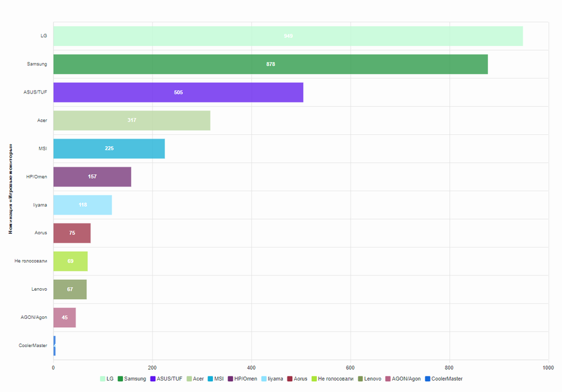Image resolution: width=562 pixels, height=392 pixels.
Task: Select the LG bar with 949 votes
Action: tap(288, 36)
